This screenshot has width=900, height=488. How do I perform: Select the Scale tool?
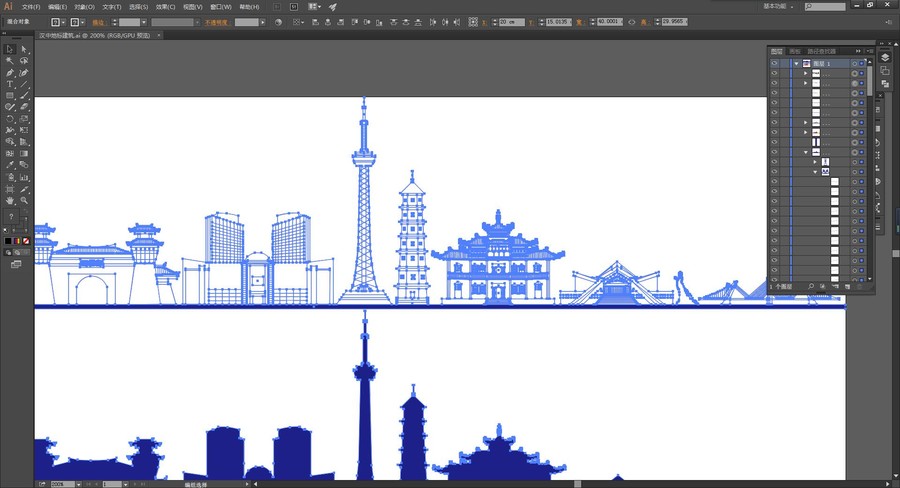coord(24,119)
